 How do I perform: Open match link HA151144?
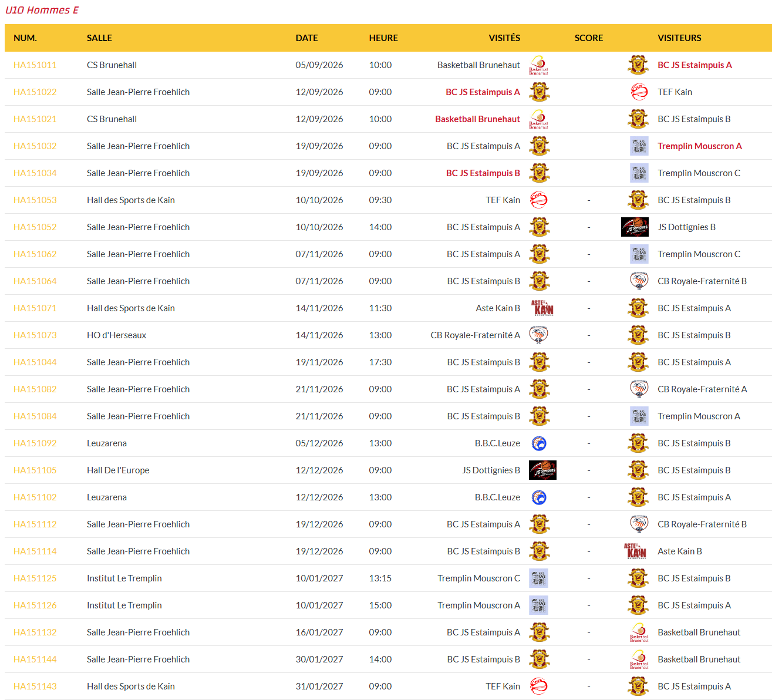(35, 659)
